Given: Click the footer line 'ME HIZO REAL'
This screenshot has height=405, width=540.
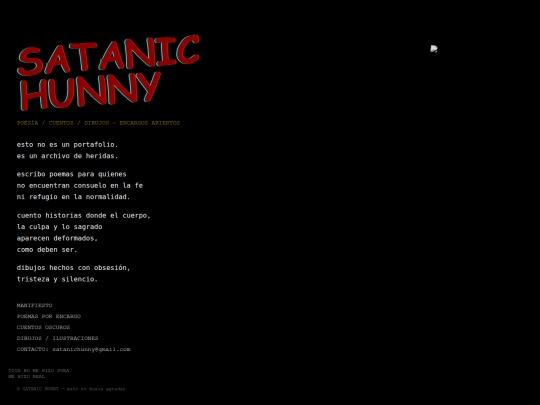Looking at the screenshot, I should click(x=27, y=377).
